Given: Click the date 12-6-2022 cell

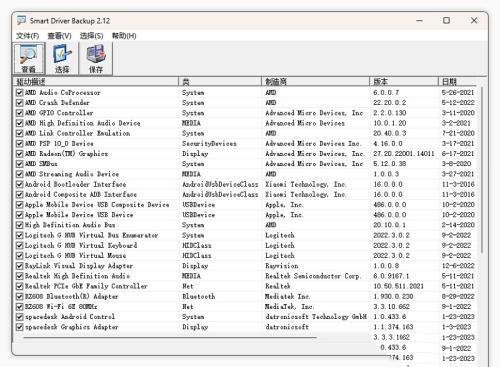Looking at the screenshot, I should [x=458, y=266].
